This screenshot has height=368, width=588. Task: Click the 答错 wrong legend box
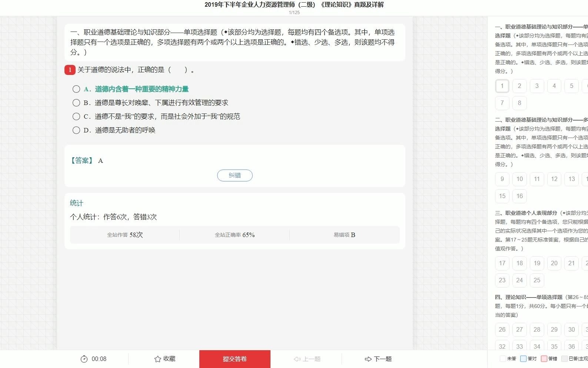pos(544,359)
